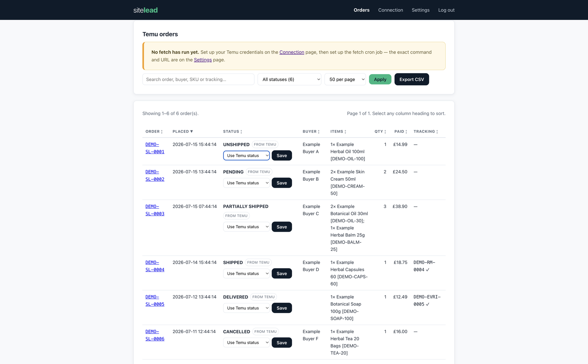Focus the order search field
This screenshot has width=588, height=364.
click(x=198, y=79)
